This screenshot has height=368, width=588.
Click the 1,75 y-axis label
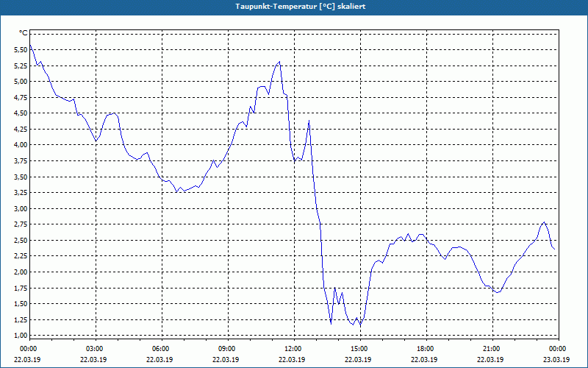21,288
